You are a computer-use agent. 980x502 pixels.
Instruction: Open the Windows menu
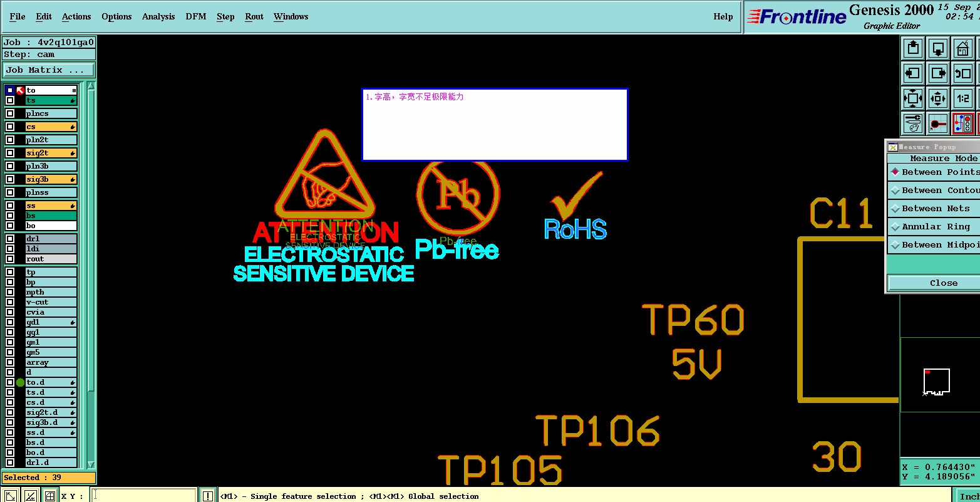(291, 16)
